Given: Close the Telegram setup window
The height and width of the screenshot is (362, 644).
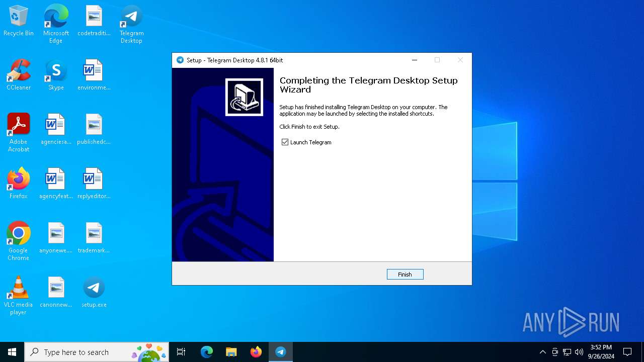Looking at the screenshot, I should [x=460, y=60].
